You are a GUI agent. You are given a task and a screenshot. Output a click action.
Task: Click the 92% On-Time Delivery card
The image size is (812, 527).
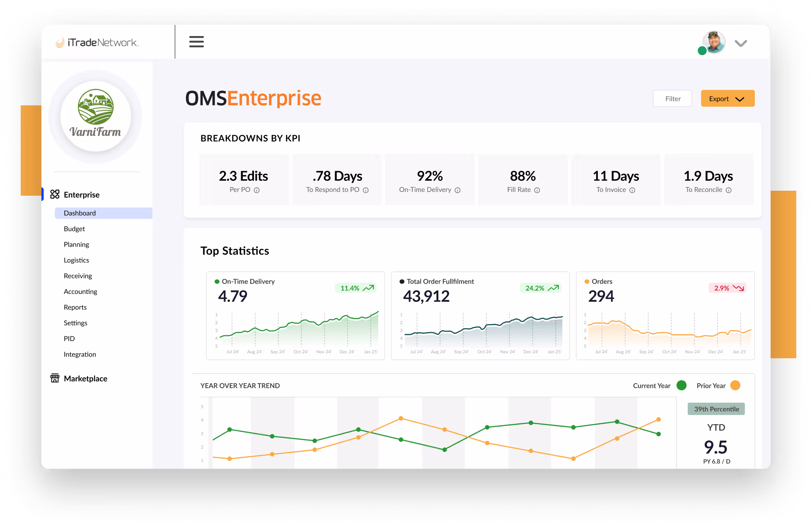pos(430,180)
